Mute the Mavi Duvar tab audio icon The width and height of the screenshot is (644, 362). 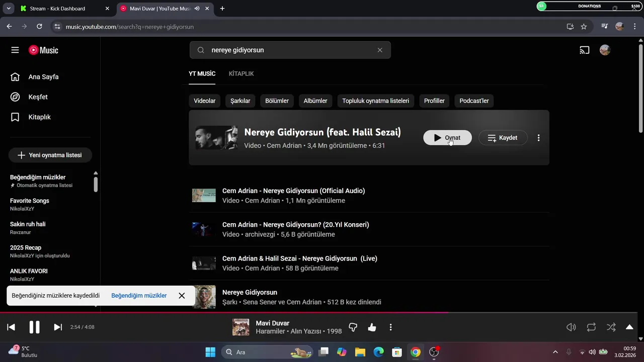(197, 9)
